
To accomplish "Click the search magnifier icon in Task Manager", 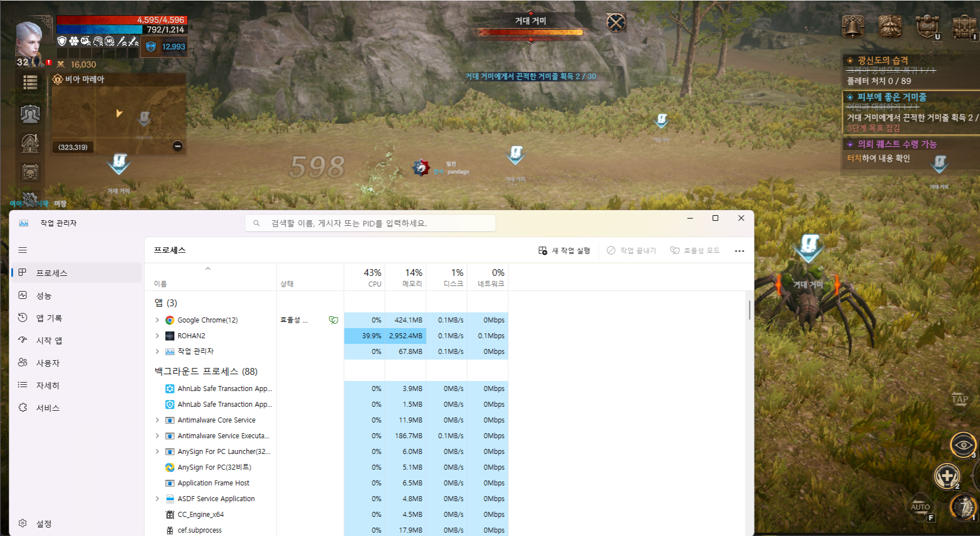I will click(256, 223).
